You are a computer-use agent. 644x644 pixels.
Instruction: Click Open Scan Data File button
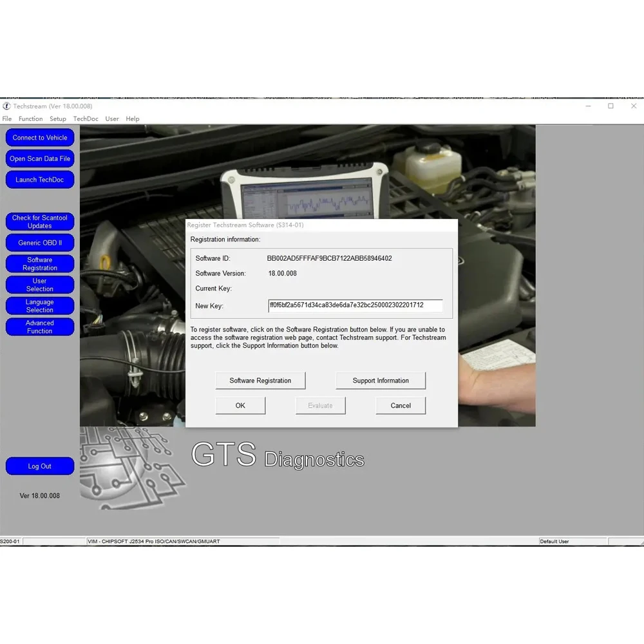pyautogui.click(x=40, y=158)
